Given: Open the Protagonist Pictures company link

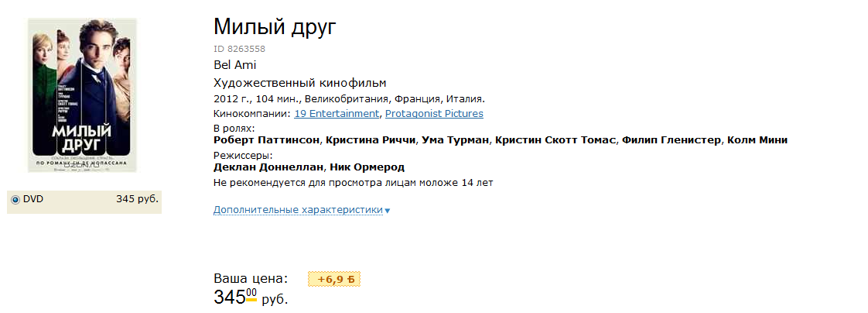Looking at the screenshot, I should click(x=434, y=114).
